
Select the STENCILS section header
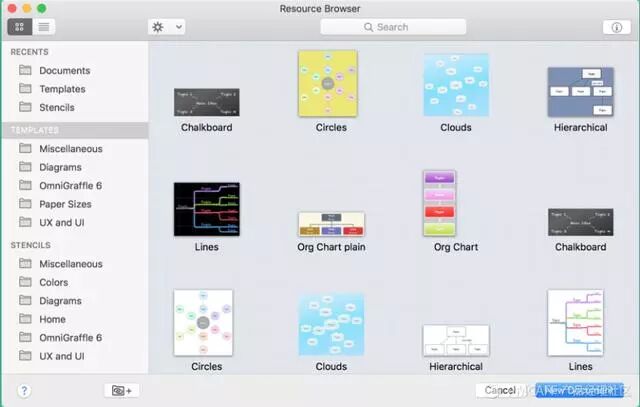[x=31, y=245]
